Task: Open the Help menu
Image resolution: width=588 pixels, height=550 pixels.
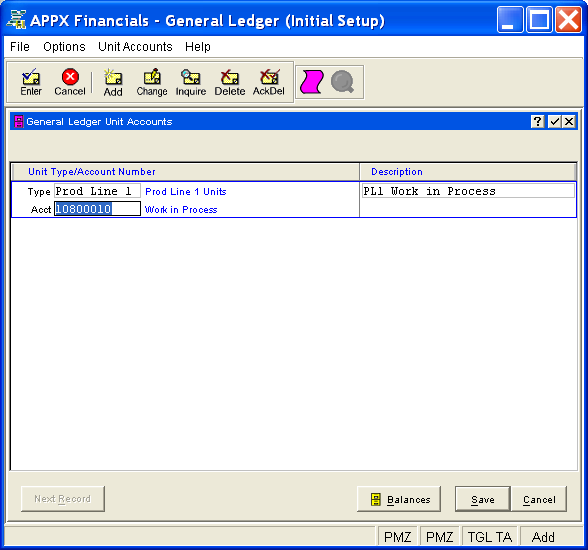Action: pos(198,47)
